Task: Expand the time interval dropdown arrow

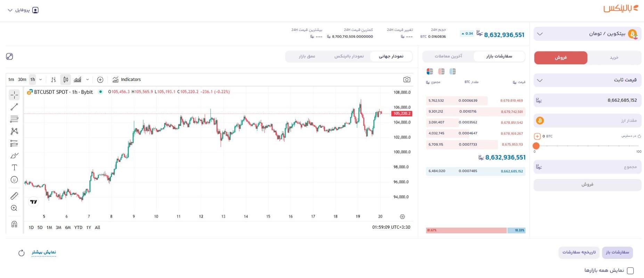Action: pyautogui.click(x=41, y=80)
